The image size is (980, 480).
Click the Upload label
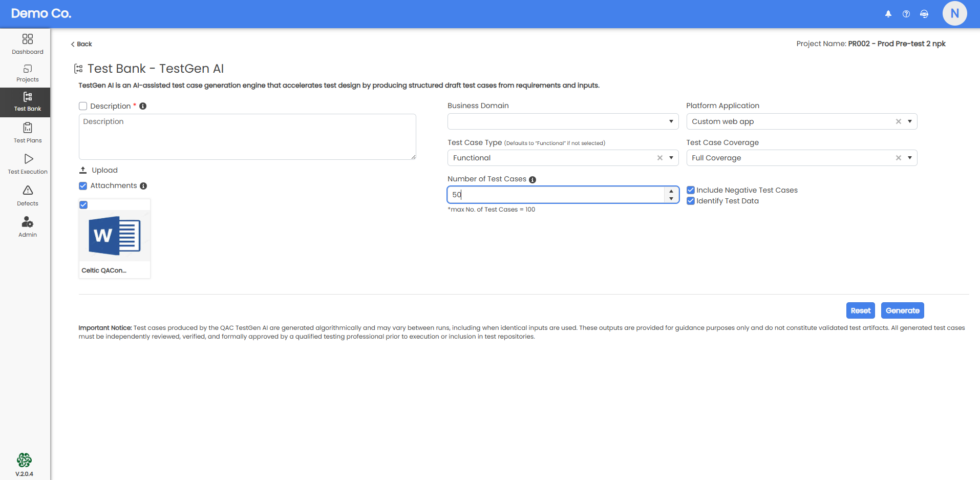coord(105,170)
